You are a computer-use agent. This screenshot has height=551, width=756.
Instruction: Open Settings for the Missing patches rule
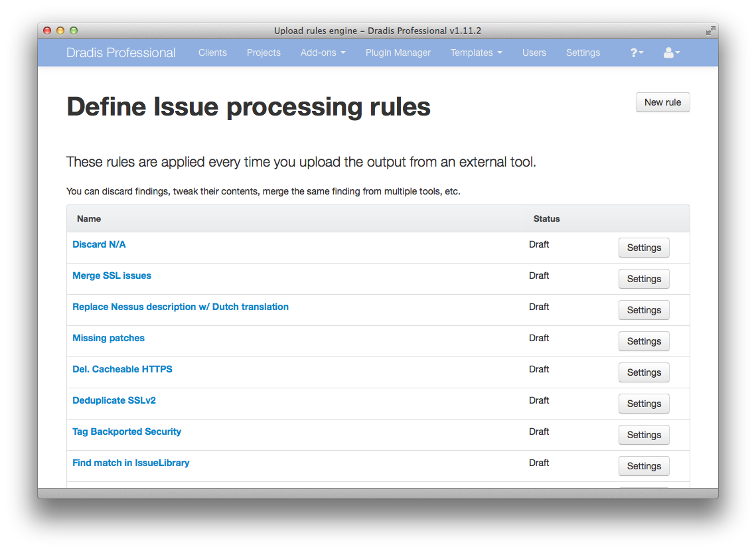pyautogui.click(x=643, y=341)
